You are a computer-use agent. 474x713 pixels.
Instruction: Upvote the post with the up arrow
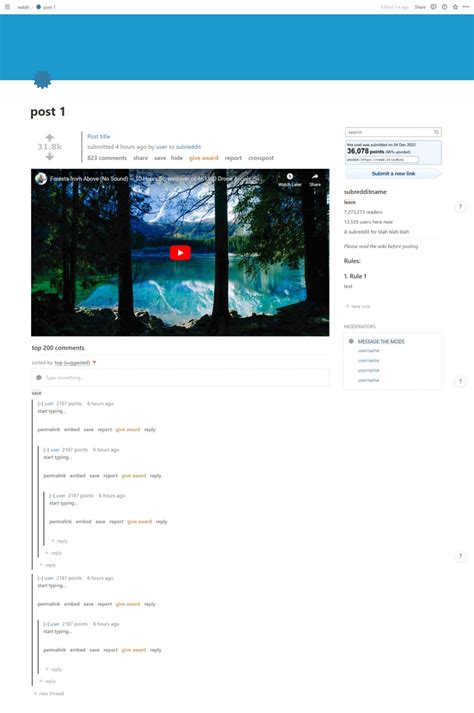[x=50, y=137]
